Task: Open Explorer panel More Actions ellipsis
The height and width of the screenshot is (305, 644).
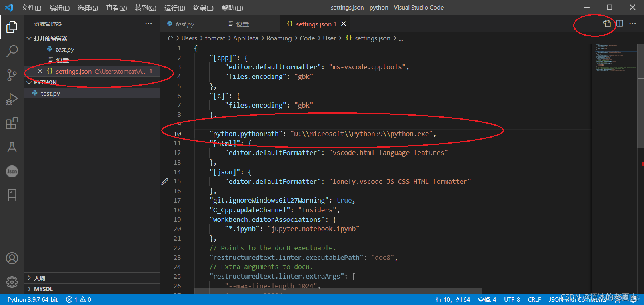Action: tap(148, 24)
